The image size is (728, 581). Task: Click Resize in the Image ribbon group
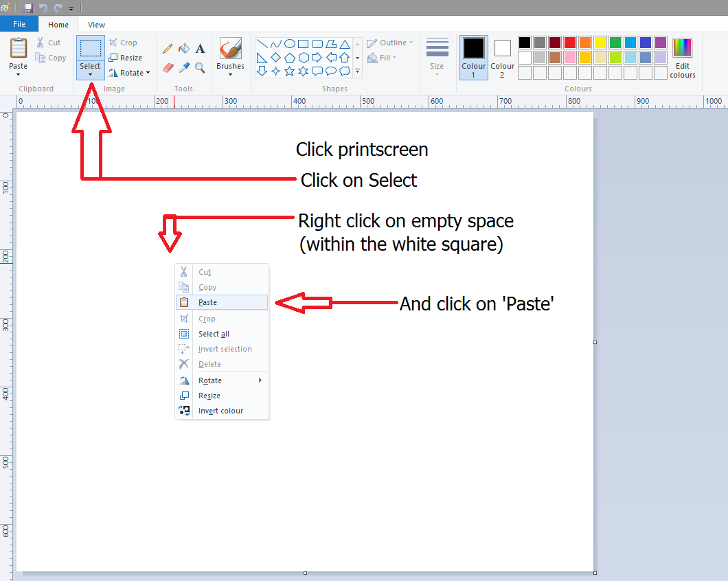point(126,58)
